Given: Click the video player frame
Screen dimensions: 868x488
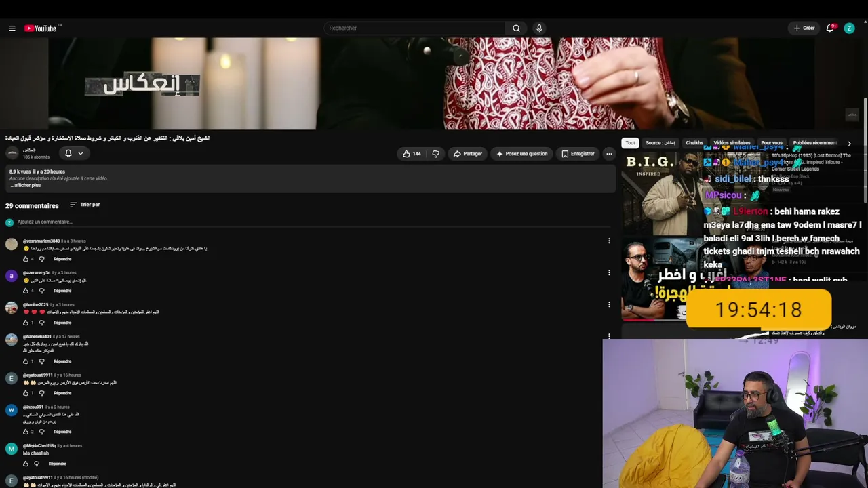Looking at the screenshot, I should click(431, 83).
